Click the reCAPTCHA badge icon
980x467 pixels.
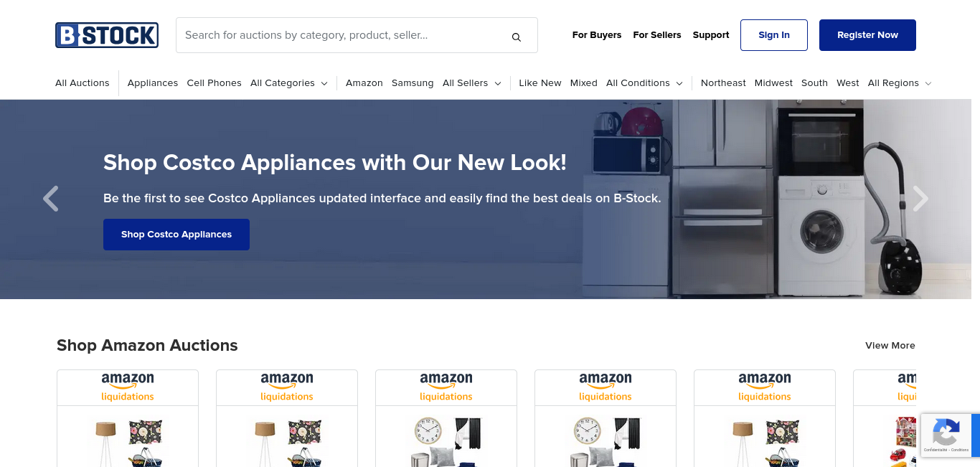point(946,434)
